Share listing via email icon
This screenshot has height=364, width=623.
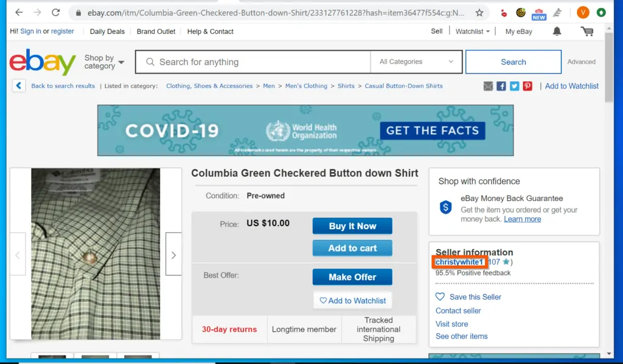(488, 86)
